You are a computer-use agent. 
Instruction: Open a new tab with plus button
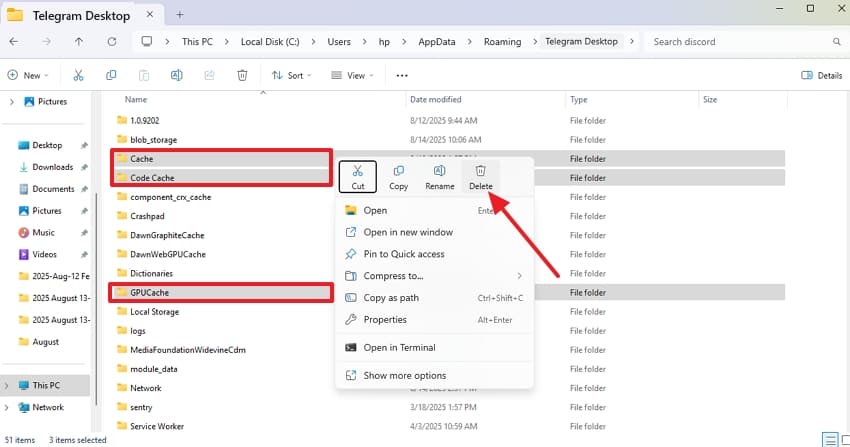pyautogui.click(x=179, y=15)
